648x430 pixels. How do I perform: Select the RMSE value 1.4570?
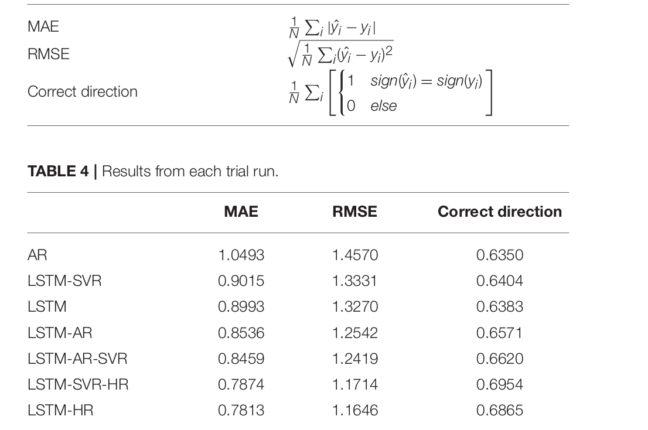[x=355, y=255]
